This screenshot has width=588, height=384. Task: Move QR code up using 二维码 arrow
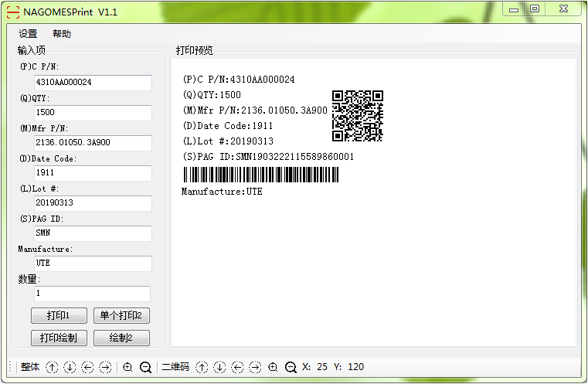point(202,368)
